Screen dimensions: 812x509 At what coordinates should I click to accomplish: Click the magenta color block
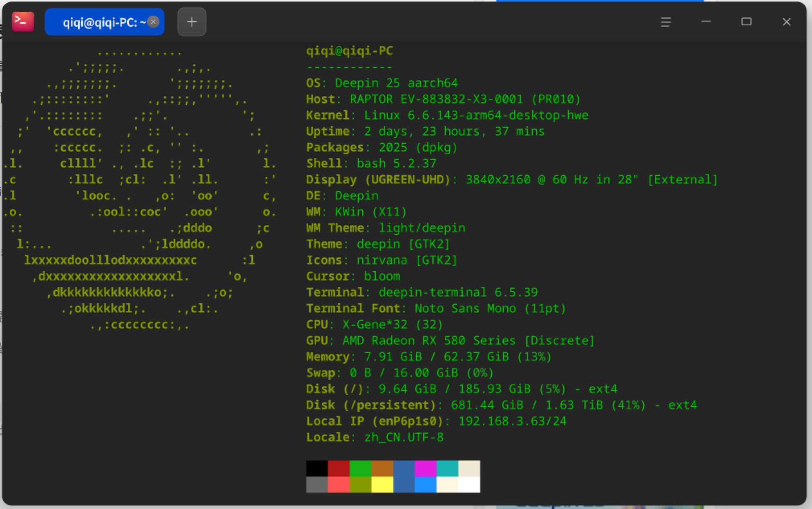coord(426,469)
